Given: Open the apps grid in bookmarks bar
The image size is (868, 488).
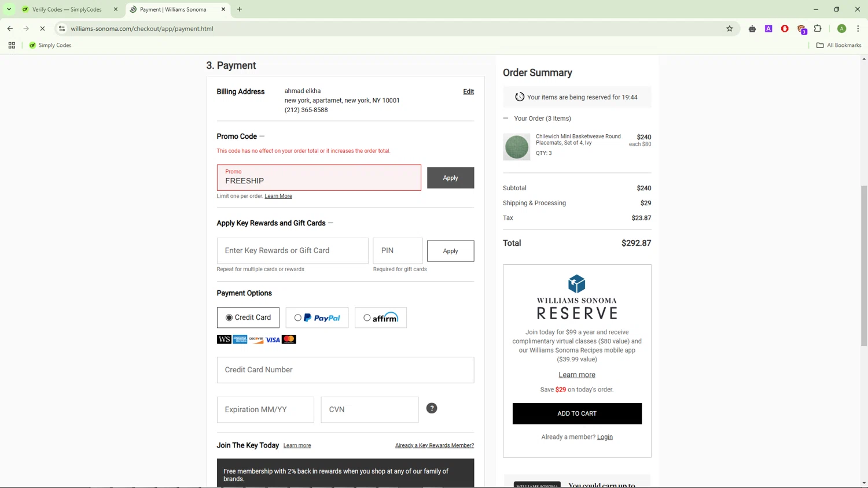Looking at the screenshot, I should click(12, 45).
